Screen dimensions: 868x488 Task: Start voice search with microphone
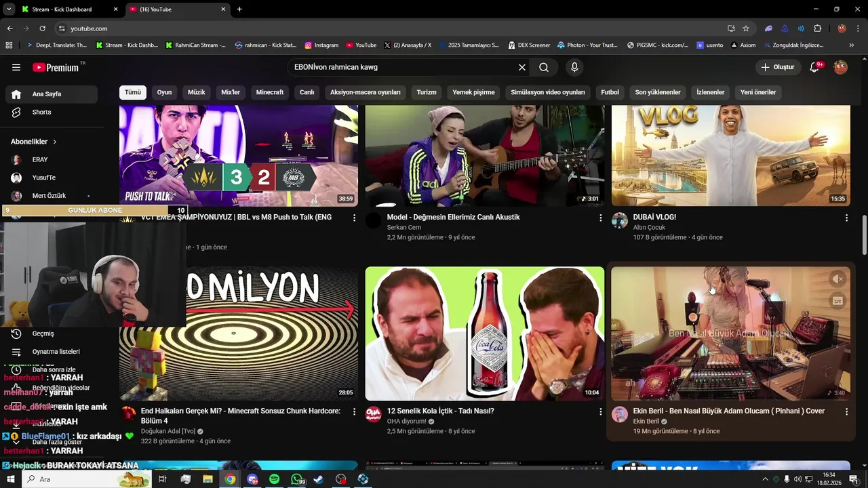pyautogui.click(x=574, y=67)
